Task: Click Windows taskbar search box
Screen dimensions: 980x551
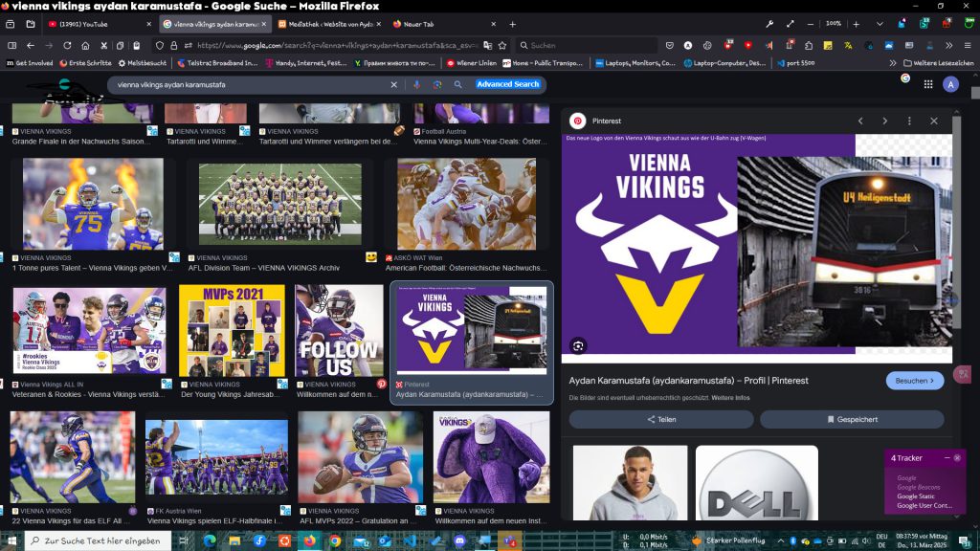Action: pyautogui.click(x=98, y=540)
